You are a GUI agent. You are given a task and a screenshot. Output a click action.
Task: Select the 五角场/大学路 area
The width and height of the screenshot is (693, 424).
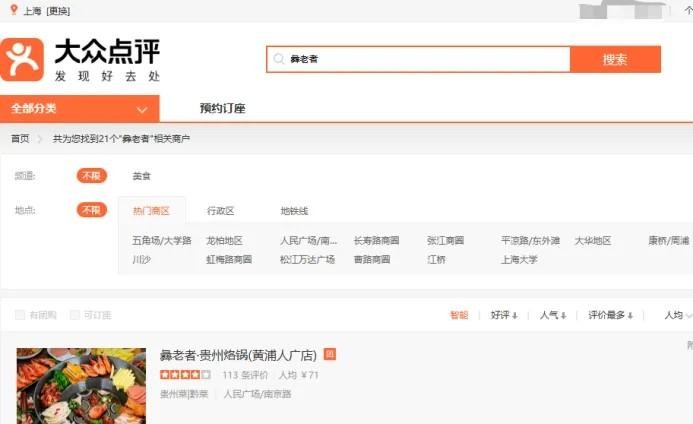(162, 241)
